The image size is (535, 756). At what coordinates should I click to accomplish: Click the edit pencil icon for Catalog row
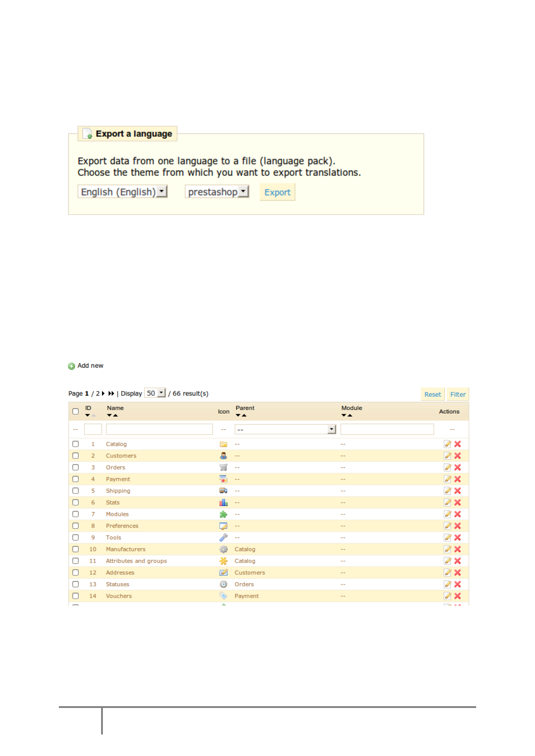point(447,444)
